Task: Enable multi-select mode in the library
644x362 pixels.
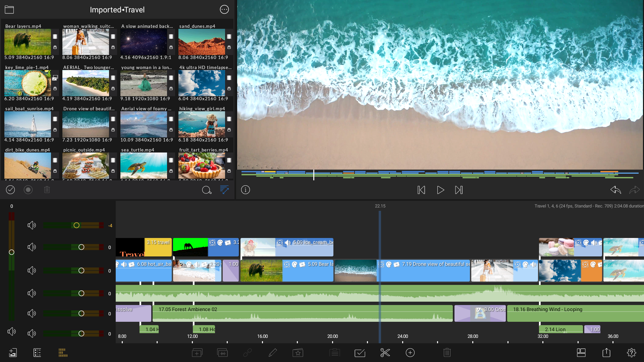Action: click(x=10, y=190)
